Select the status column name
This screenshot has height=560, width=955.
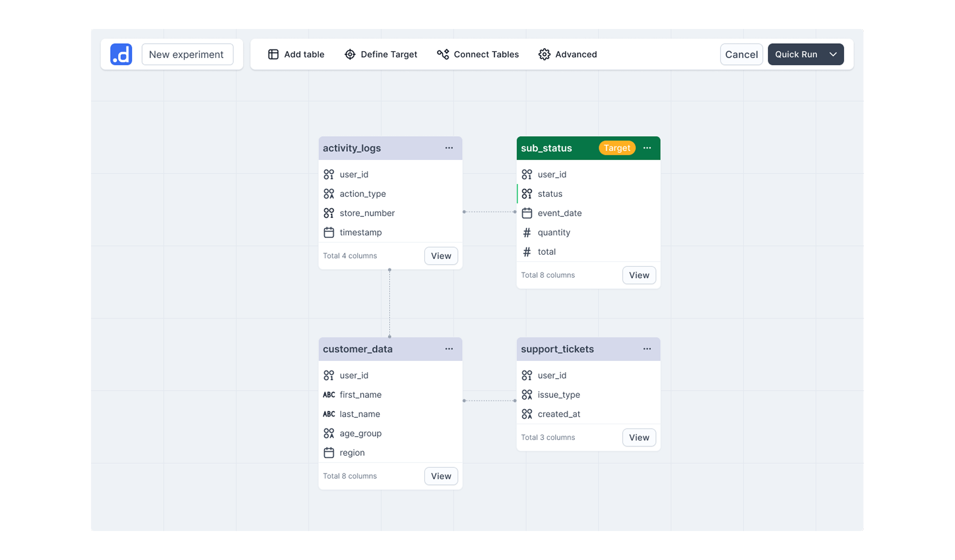[x=550, y=194]
